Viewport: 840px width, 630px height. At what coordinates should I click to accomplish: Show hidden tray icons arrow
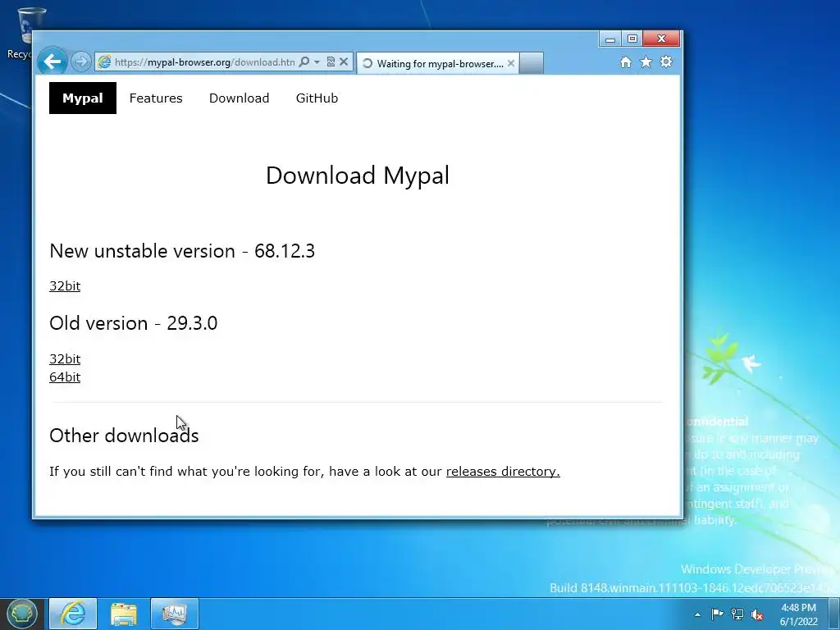pyautogui.click(x=697, y=614)
